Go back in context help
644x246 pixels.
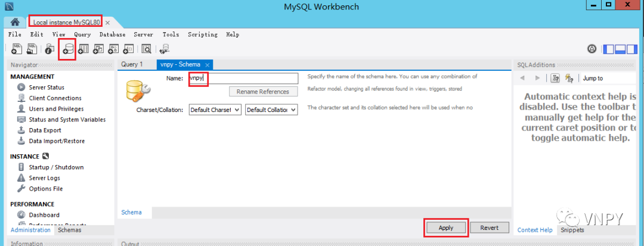click(x=522, y=78)
